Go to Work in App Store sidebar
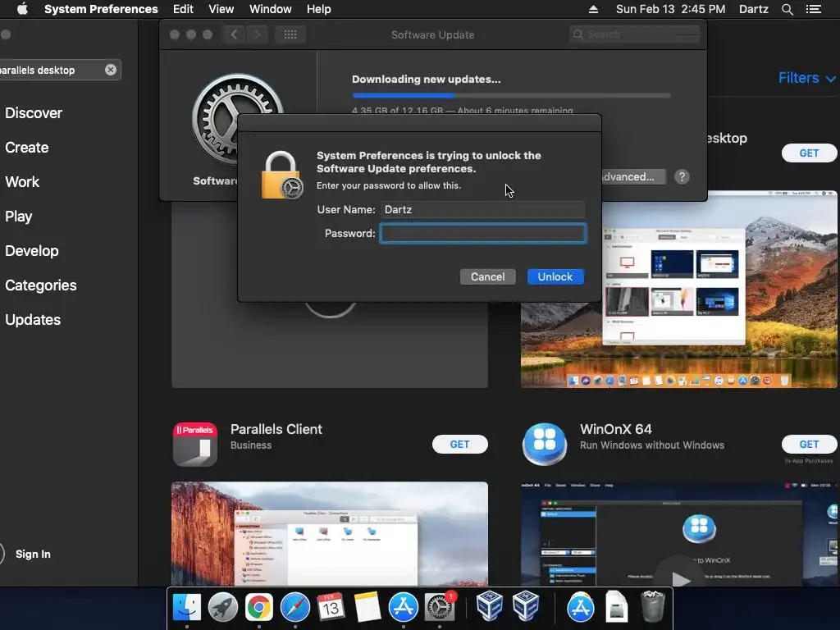The width and height of the screenshot is (840, 630). (22, 181)
